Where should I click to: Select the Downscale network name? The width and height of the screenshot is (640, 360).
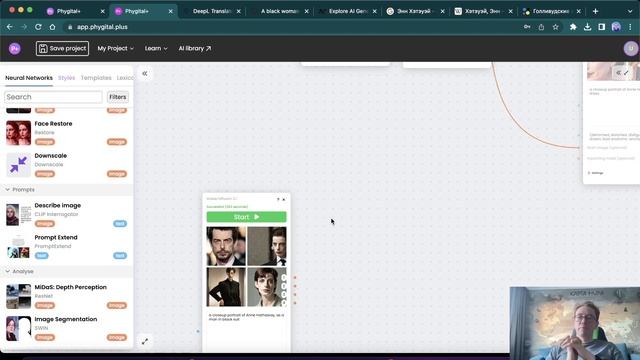point(51,156)
